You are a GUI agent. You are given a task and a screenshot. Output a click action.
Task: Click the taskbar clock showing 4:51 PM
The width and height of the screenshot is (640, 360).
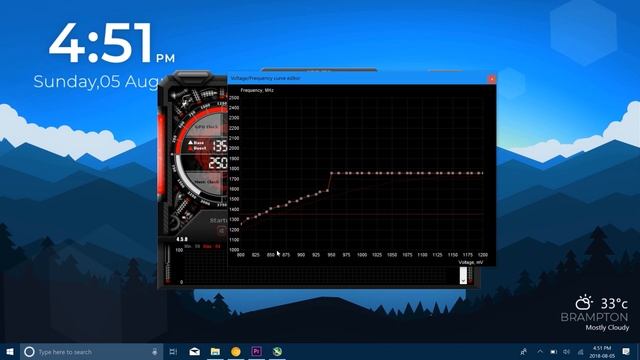pos(602,352)
